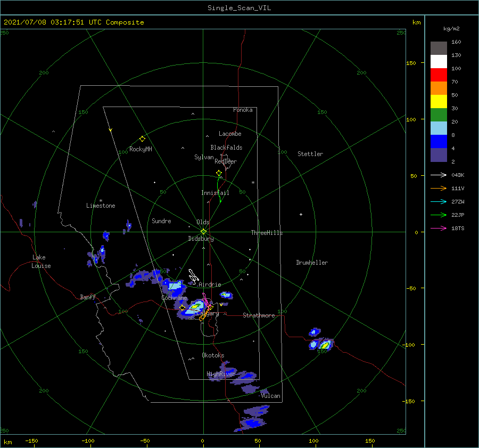Select the white 100-130 legend color
Viewport: 479px width, 448px height.
pos(439,62)
